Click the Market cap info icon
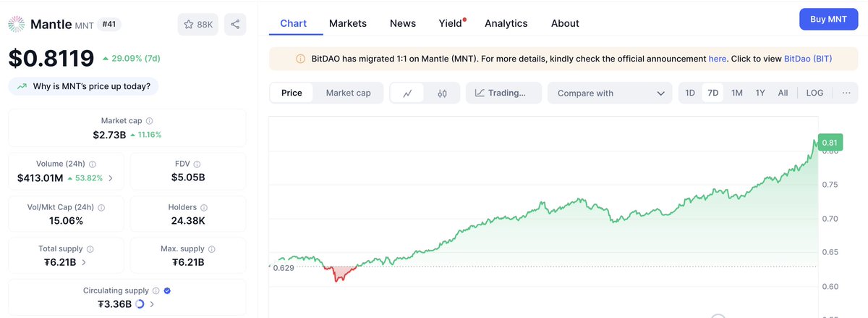This screenshot has height=318, width=868. pyautogui.click(x=150, y=121)
